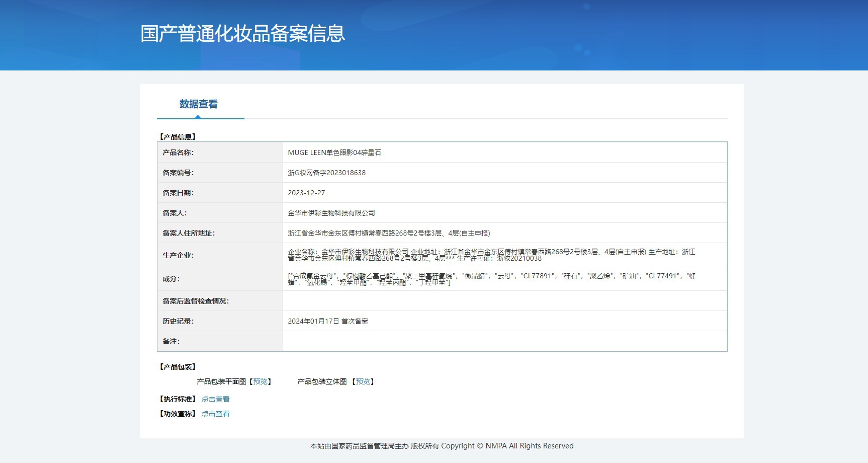Select the page title 国产普通化妆品备案信息
The image size is (868, 463).
pos(243,34)
